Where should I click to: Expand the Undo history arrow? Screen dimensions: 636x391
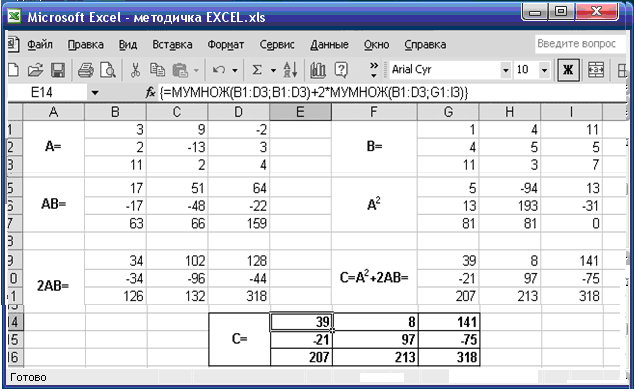pyautogui.click(x=235, y=71)
